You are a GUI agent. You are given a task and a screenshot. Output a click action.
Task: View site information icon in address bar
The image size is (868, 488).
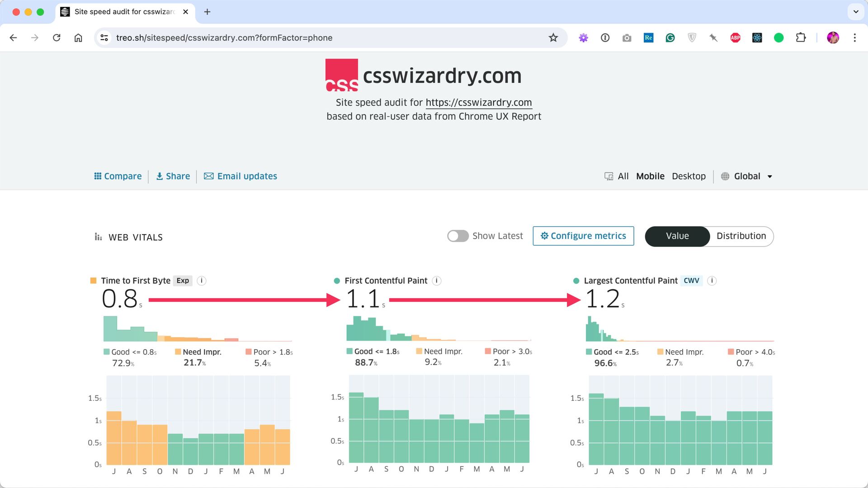click(x=104, y=38)
